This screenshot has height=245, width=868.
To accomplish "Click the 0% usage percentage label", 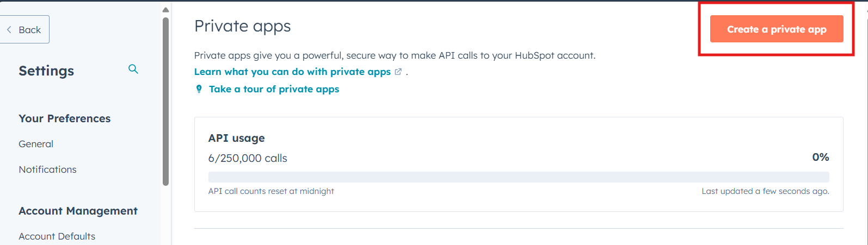I will 820,157.
